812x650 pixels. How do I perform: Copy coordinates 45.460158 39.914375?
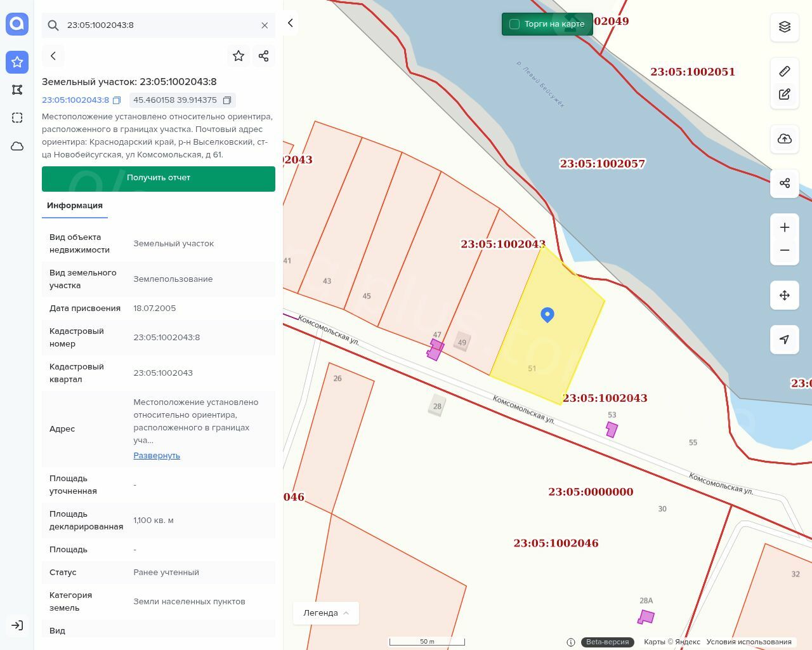[x=227, y=100]
